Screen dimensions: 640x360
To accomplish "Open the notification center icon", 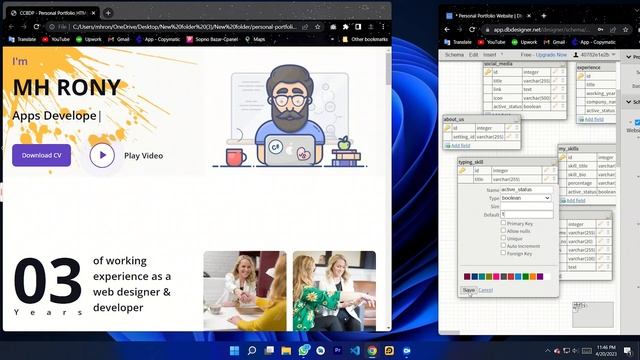I will pos(628,351).
